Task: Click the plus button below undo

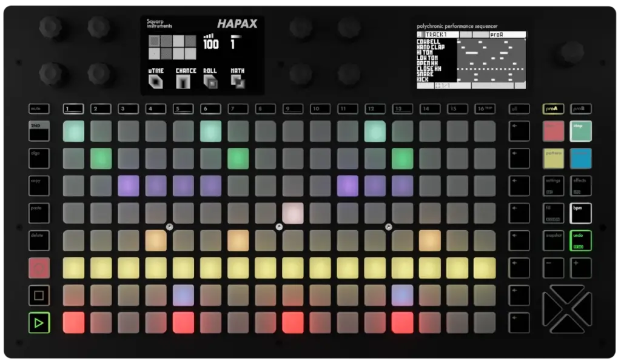Action: (580, 268)
